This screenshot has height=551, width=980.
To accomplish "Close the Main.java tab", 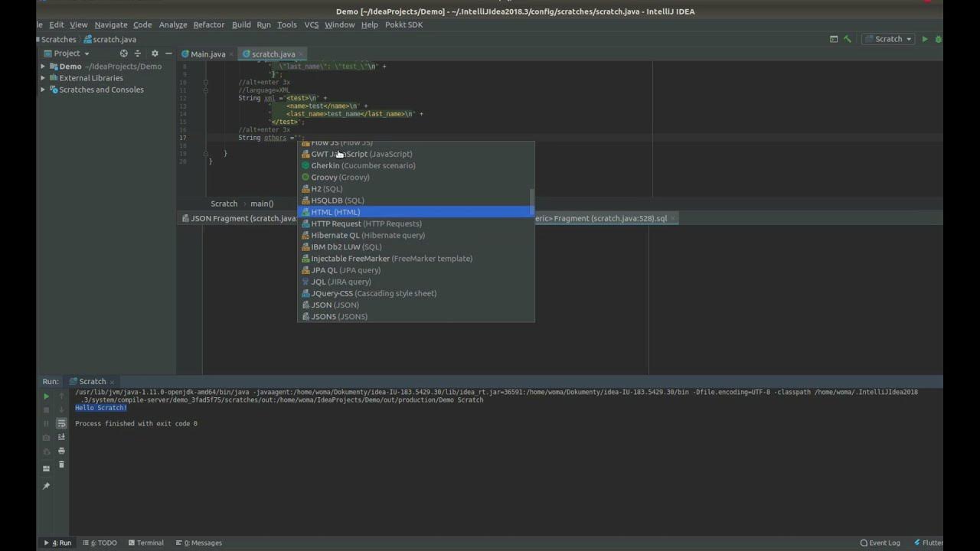I will click(231, 54).
